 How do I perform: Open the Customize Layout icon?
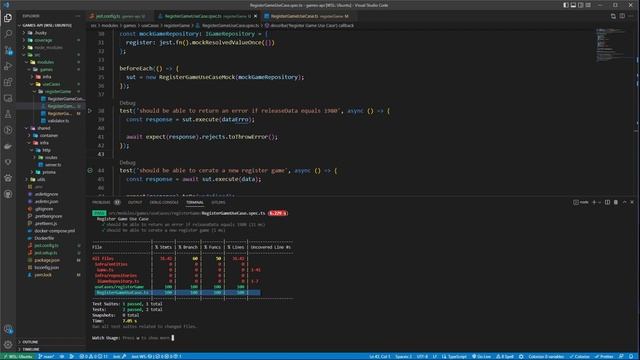(588, 5)
